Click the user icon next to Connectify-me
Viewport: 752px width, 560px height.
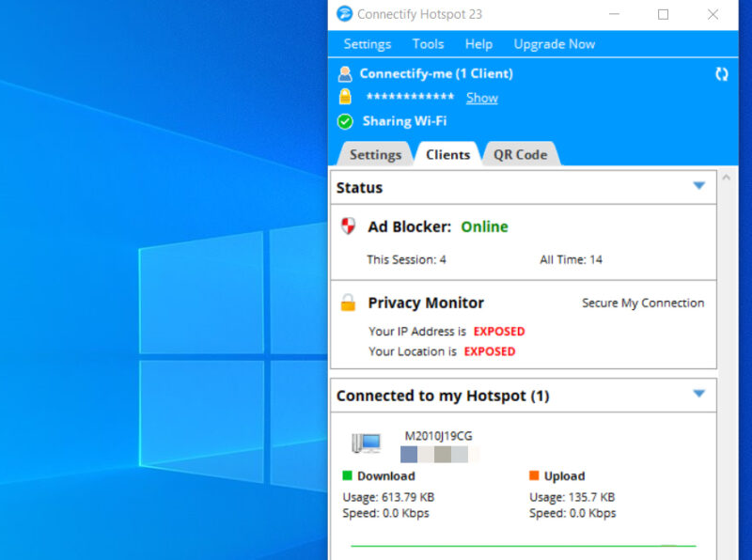(x=345, y=74)
